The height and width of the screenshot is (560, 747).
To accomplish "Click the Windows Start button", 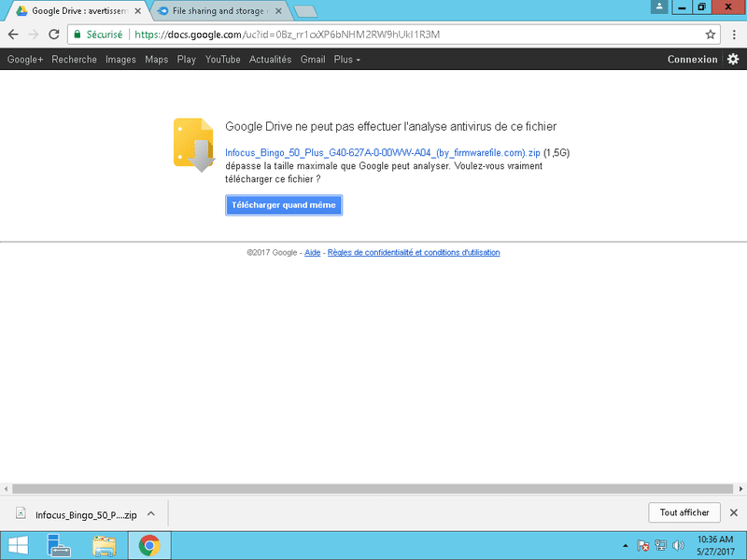I will click(17, 545).
